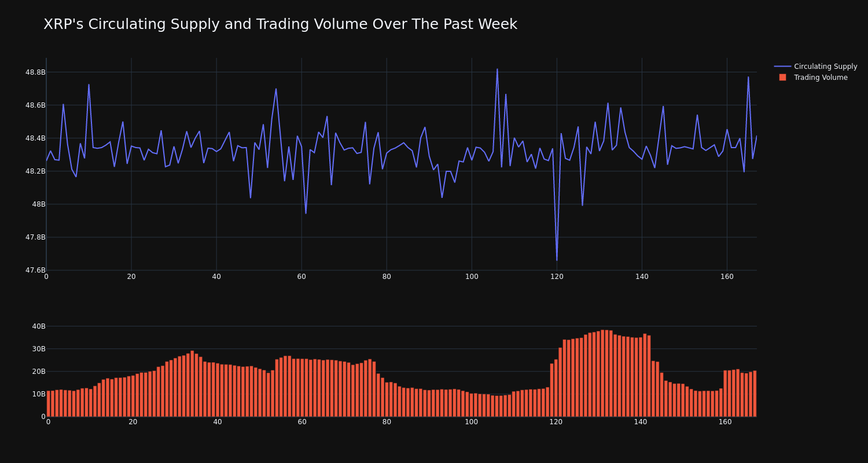Click the 80 tick on volume chart x-axis
Image resolution: width=868 pixels, height=463 pixels.
[387, 422]
